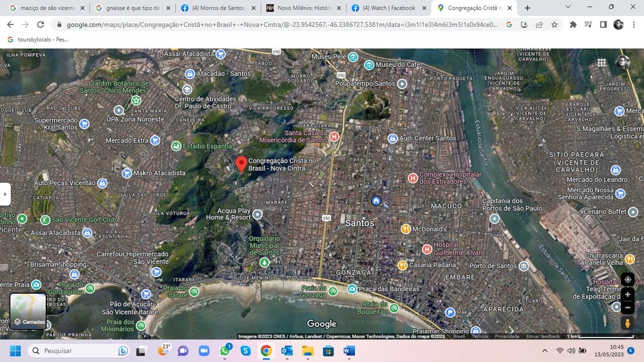The height and width of the screenshot is (362, 644).
Task: Show my current location on map
Action: [x=627, y=280]
